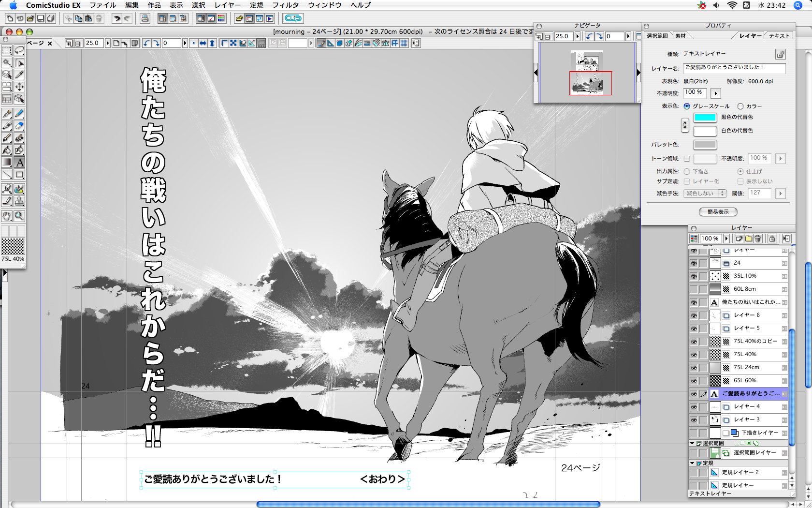Flip canvas horizontally with double-arrow icon
The width and height of the screenshot is (812, 508).
point(203,43)
